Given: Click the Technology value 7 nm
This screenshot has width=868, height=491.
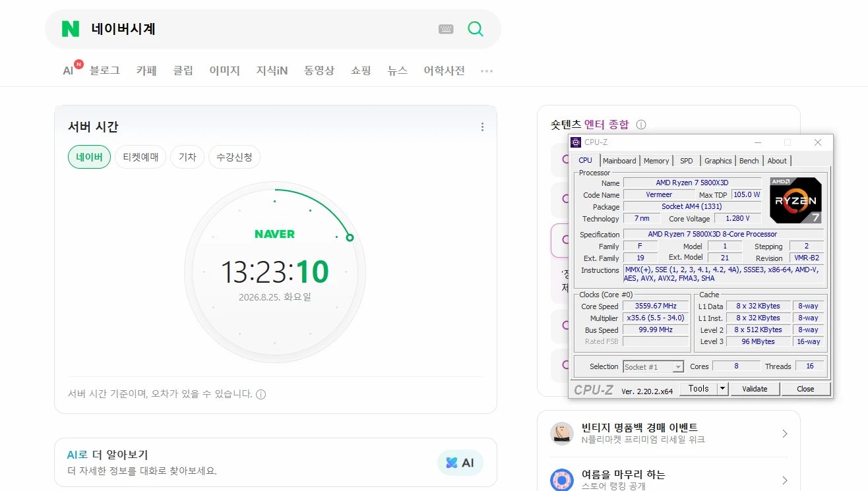Looking at the screenshot, I should (x=642, y=218).
